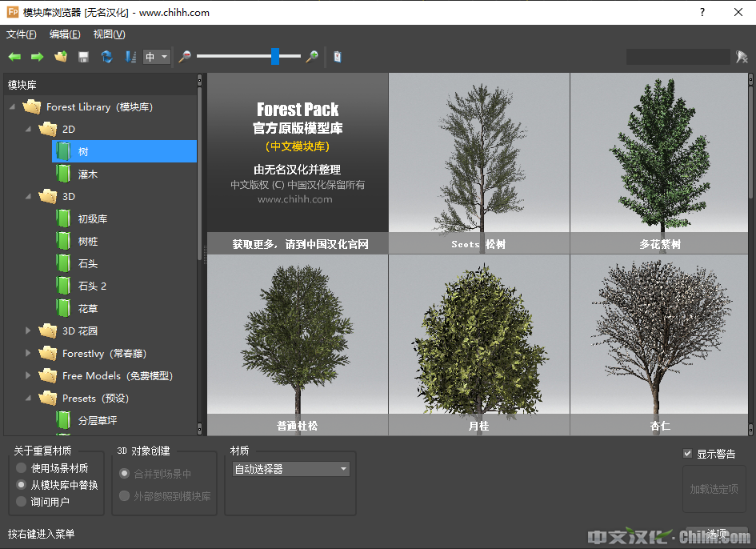Select the 使用场景材质 radio option

point(22,468)
